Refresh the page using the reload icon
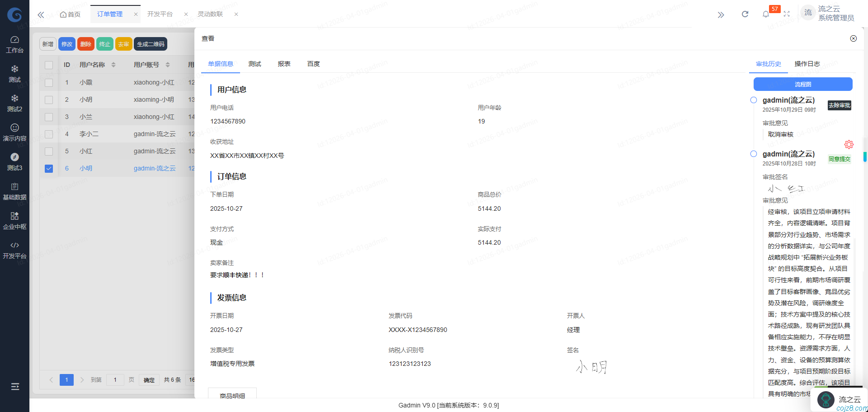 click(x=745, y=14)
